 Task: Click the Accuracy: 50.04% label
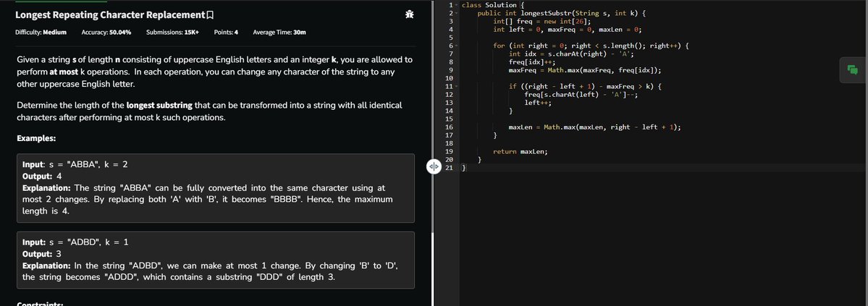[x=106, y=32]
